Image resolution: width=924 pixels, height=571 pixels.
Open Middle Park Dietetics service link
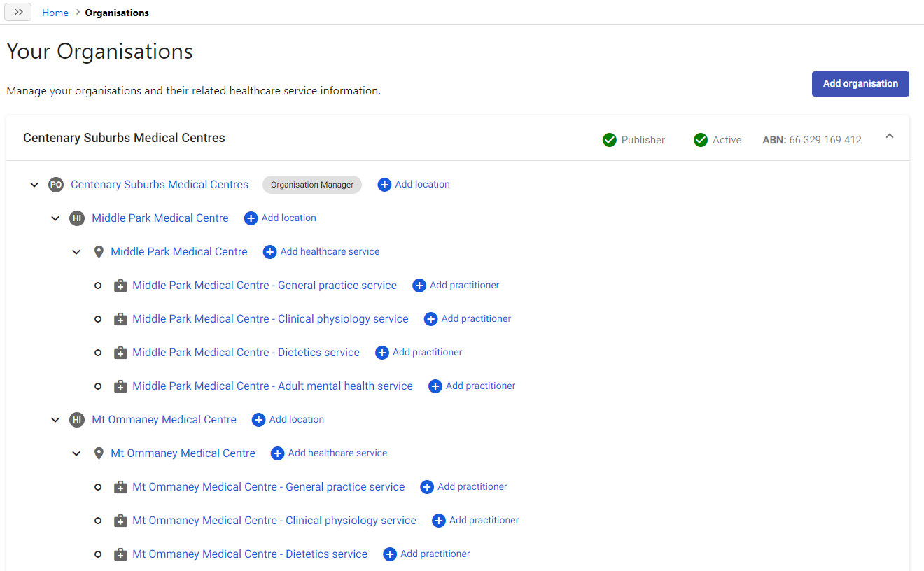click(x=246, y=353)
